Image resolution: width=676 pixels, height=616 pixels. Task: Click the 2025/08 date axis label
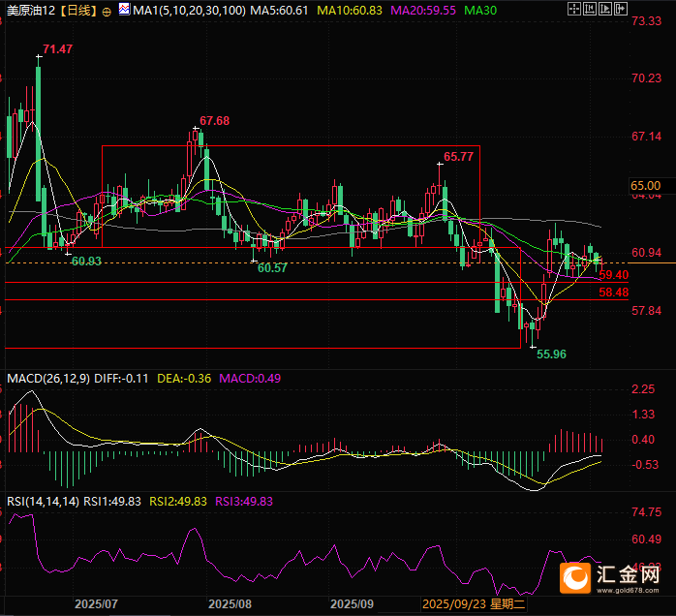[230, 603]
